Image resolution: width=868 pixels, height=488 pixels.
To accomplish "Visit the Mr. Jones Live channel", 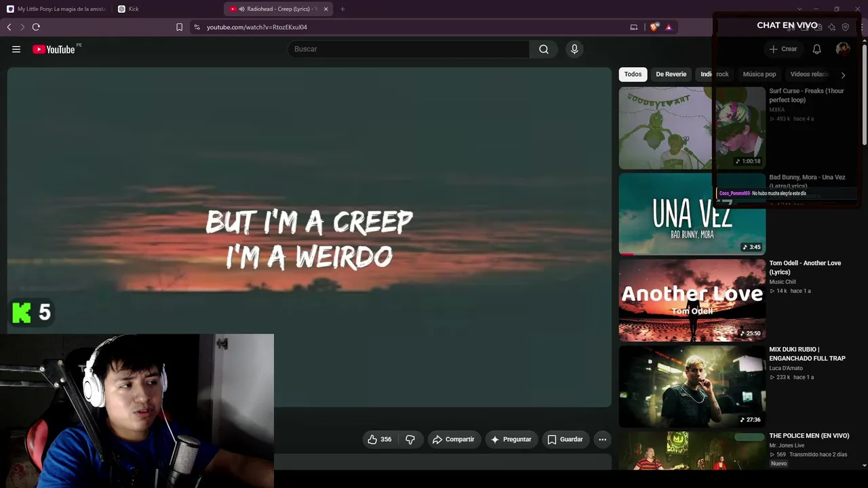I will tap(787, 446).
